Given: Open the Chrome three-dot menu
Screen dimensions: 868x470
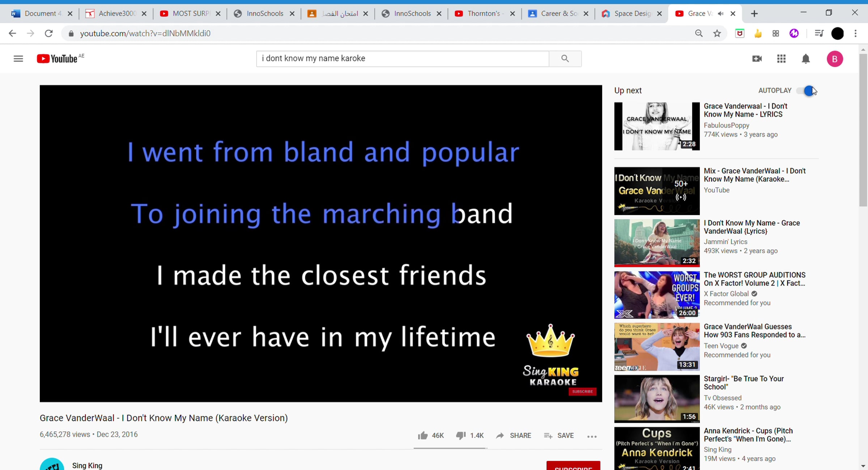Looking at the screenshot, I should click(x=855, y=33).
